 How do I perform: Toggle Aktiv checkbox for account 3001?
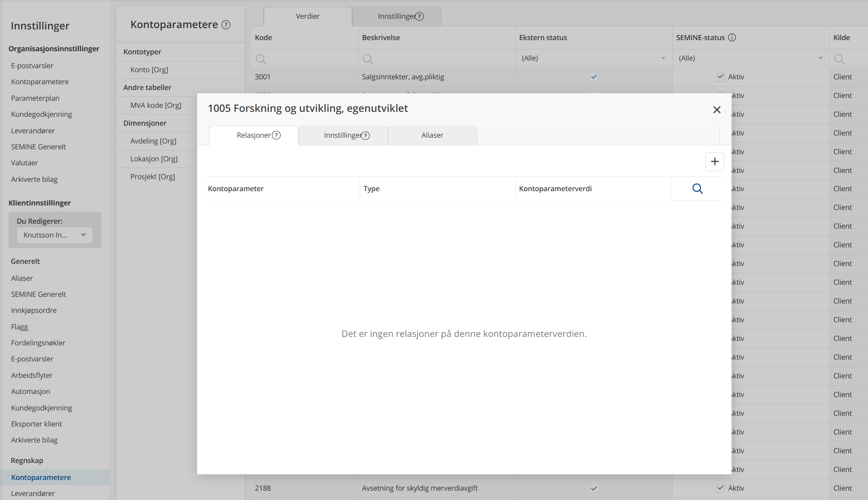721,77
